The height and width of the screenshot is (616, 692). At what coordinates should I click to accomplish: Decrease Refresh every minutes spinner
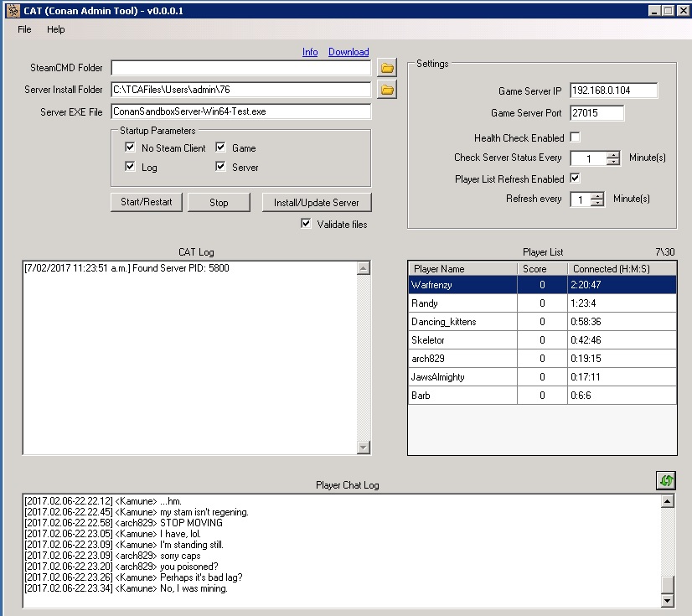(597, 203)
